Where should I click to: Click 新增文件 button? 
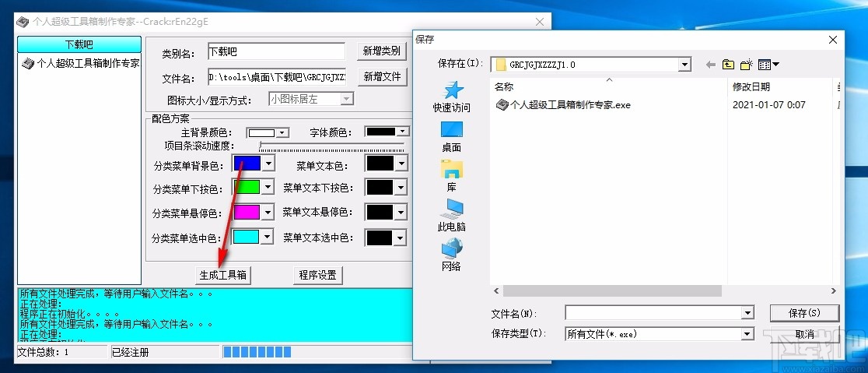tap(381, 77)
